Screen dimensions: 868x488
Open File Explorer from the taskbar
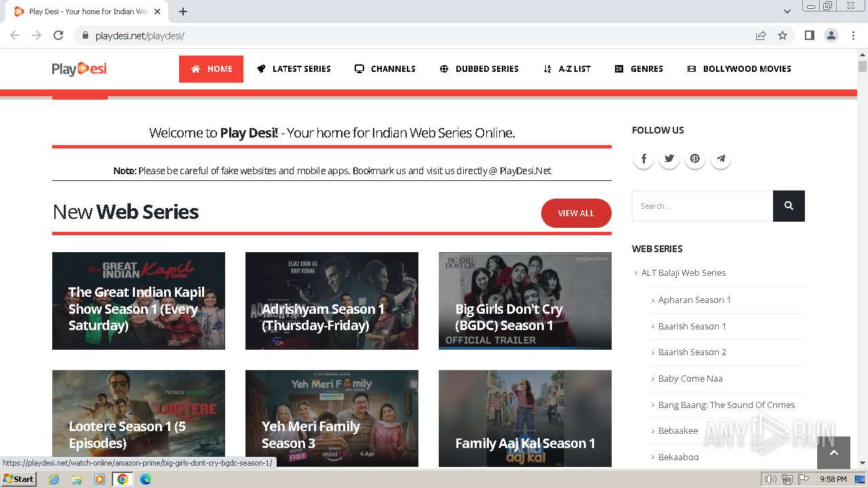tap(77, 479)
